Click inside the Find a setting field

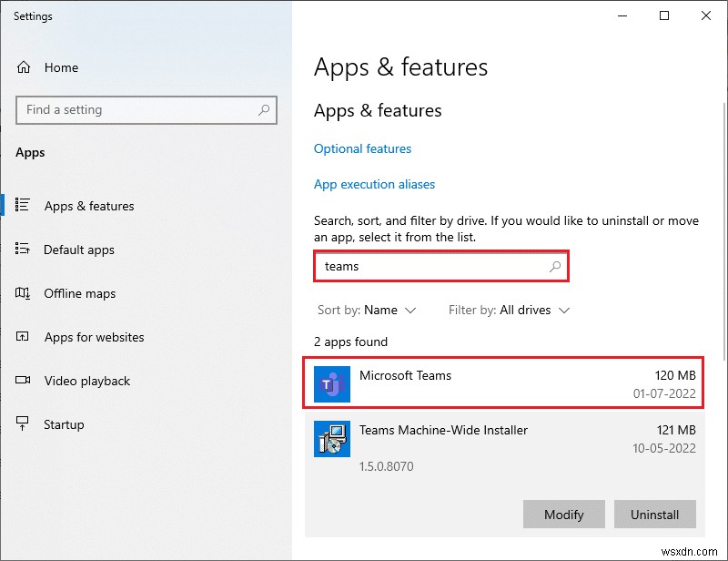pos(136,109)
